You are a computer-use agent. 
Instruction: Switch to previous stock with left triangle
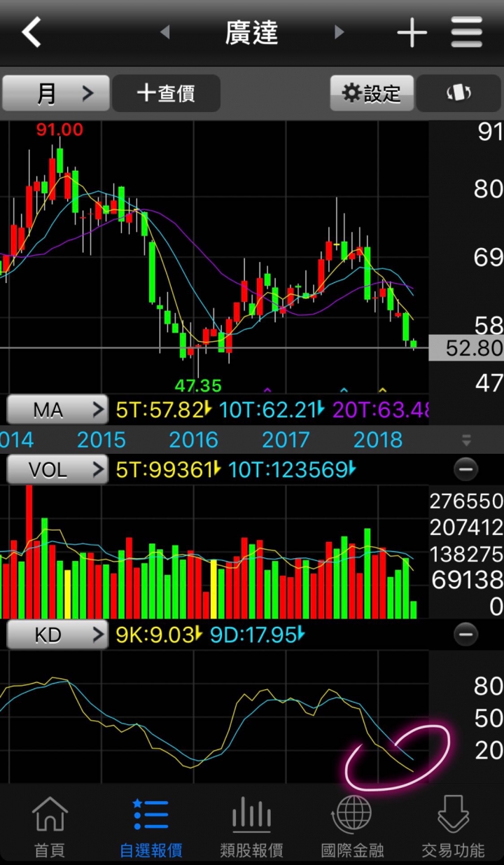165,32
